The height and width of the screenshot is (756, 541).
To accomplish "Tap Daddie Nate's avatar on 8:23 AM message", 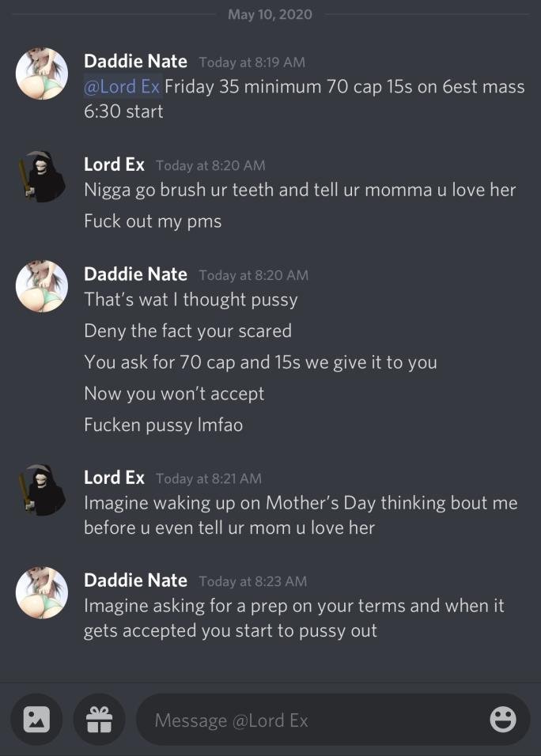I will click(x=42, y=592).
